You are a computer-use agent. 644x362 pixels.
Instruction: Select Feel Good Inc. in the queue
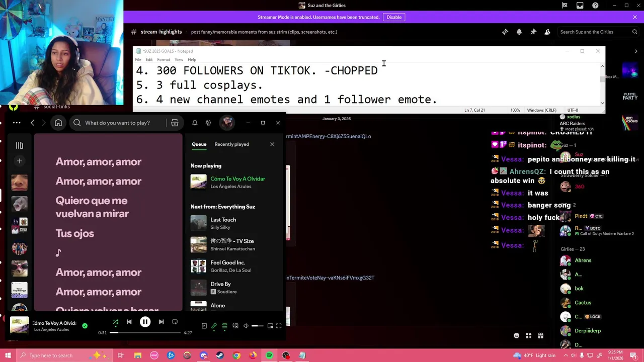click(x=233, y=266)
